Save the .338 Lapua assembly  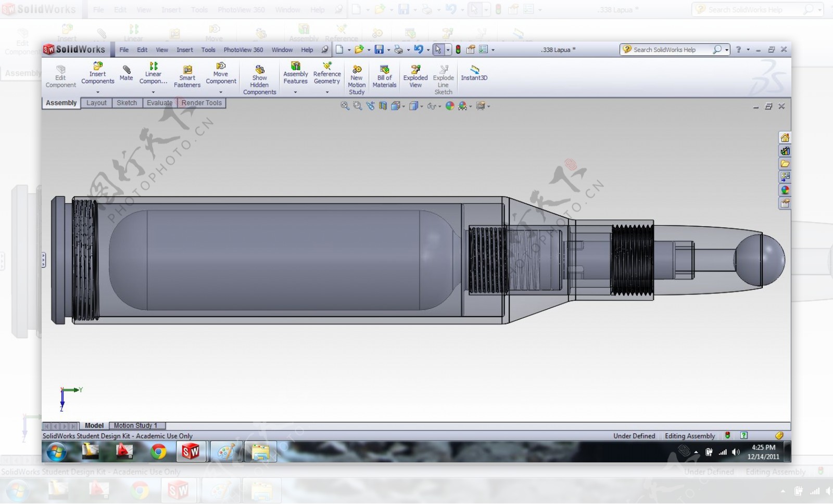(379, 49)
